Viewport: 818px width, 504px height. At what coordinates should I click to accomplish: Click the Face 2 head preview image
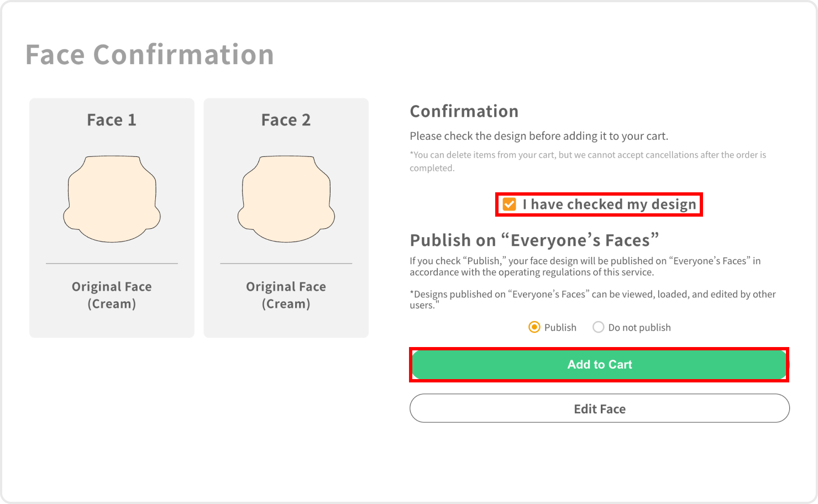pos(286,199)
